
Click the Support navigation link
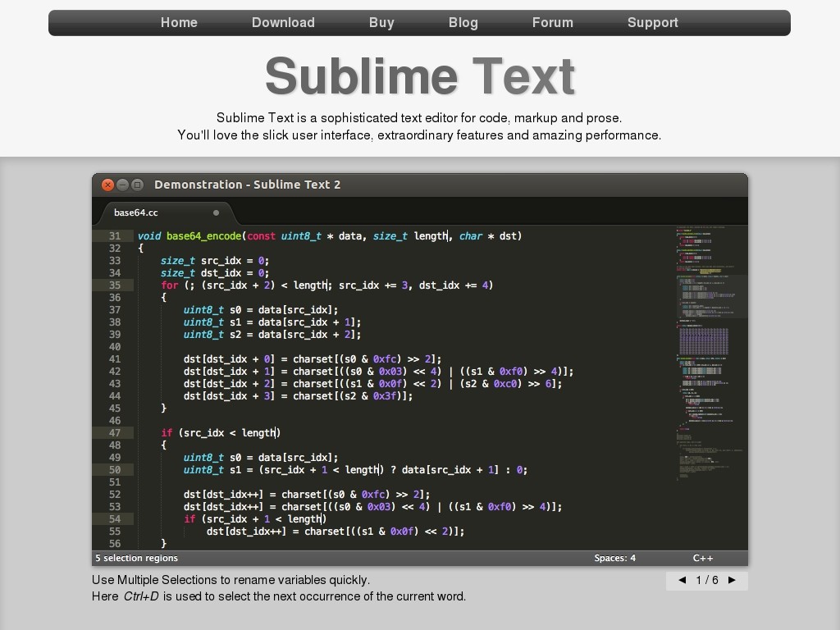[x=652, y=22]
